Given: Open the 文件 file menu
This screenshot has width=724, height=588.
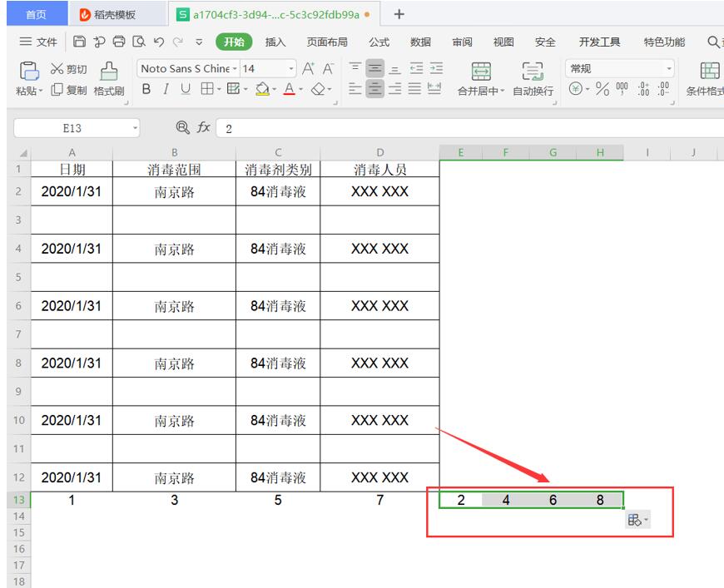Looking at the screenshot, I should (38, 42).
